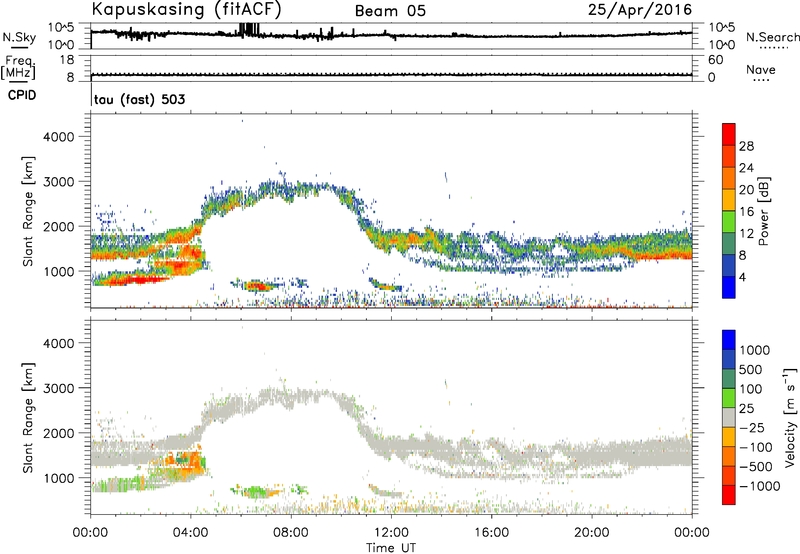Click the 4000 tick in the power panel

point(58,137)
